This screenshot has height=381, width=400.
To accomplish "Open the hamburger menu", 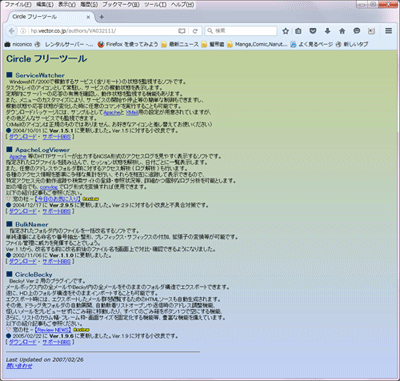I will click(388, 31).
